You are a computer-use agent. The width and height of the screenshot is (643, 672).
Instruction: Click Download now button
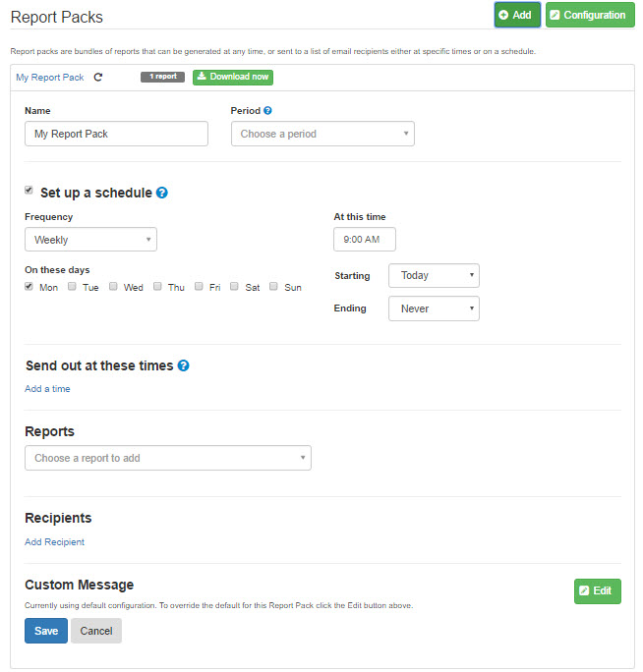(232, 78)
